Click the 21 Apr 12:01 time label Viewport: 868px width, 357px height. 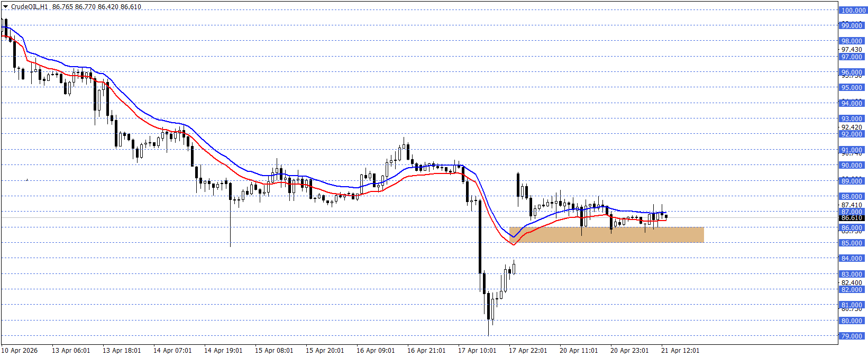pos(680,351)
